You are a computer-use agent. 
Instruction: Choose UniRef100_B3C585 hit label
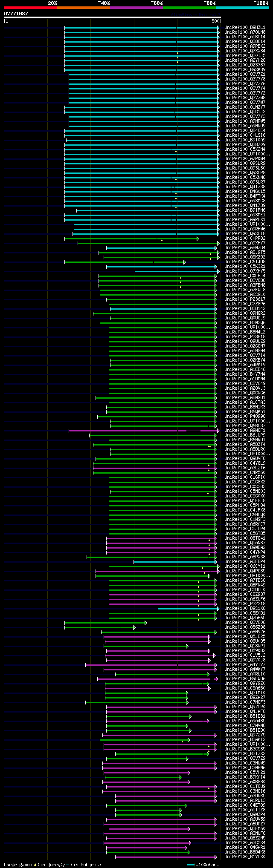click(245, 749)
